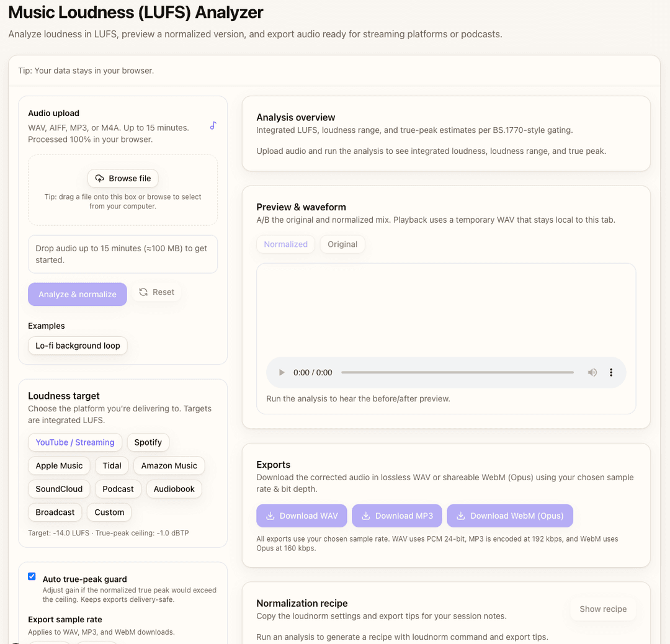Click the Analyze & normalize button

(78, 294)
